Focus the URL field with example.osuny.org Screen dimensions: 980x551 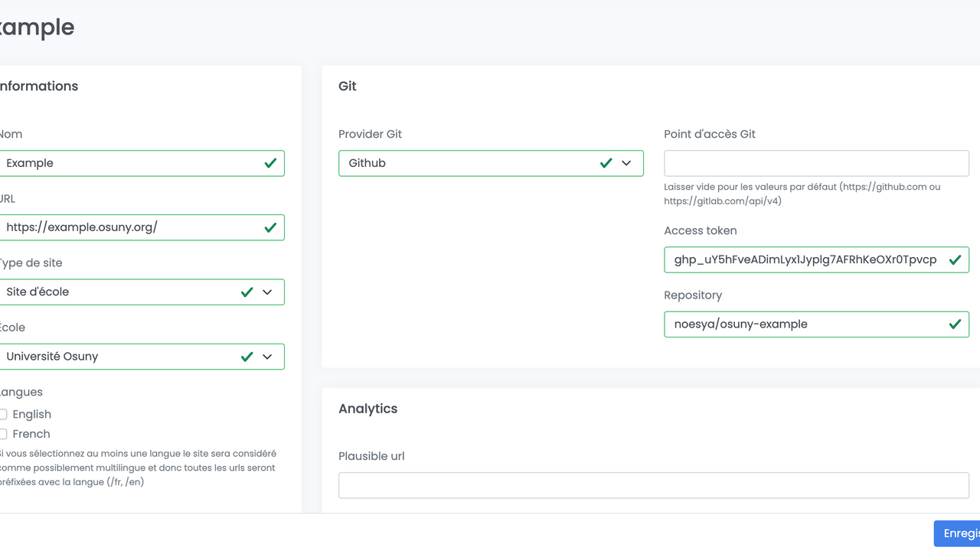(x=130, y=227)
